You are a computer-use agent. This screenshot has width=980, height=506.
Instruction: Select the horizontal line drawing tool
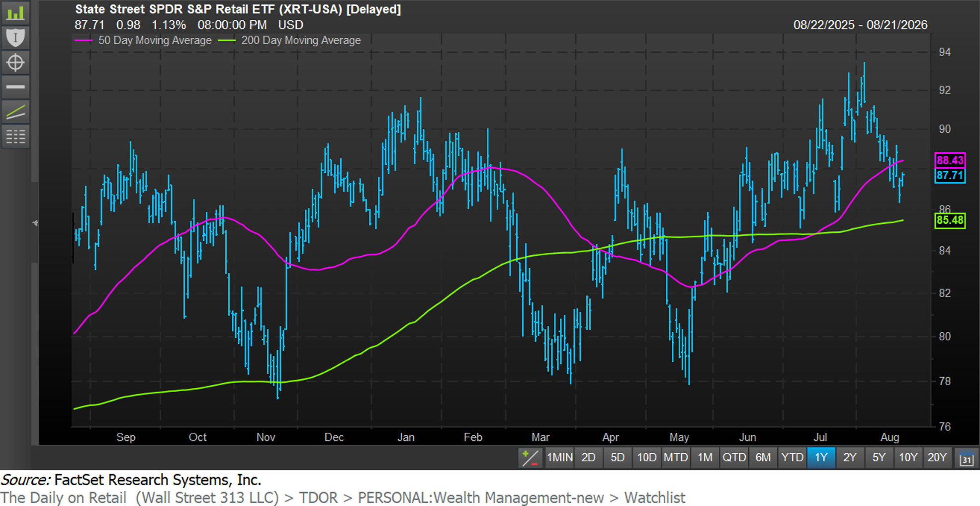(x=15, y=87)
